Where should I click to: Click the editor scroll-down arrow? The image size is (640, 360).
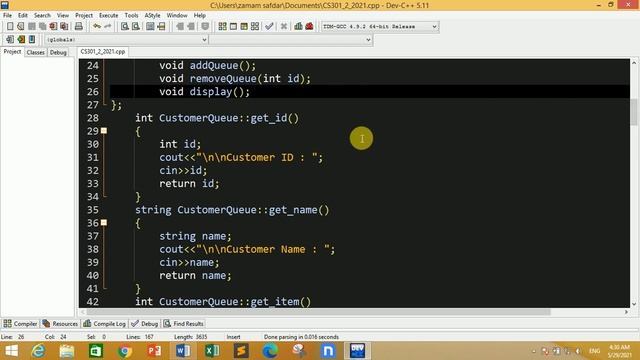[634, 304]
